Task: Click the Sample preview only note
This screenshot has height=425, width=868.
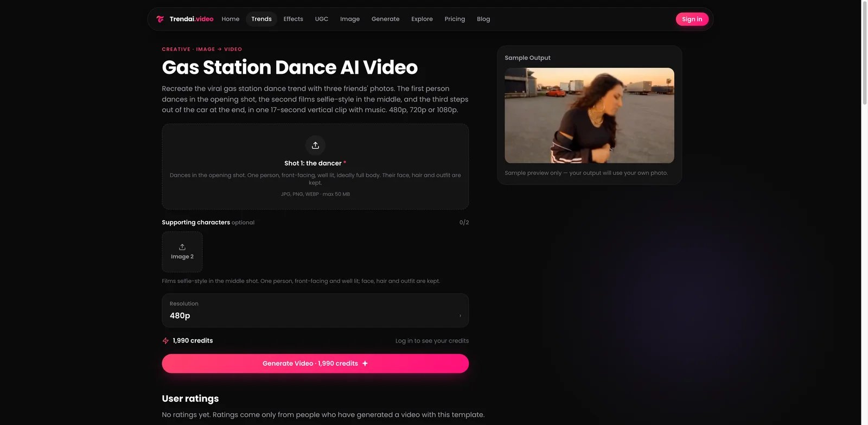Action: click(586, 173)
